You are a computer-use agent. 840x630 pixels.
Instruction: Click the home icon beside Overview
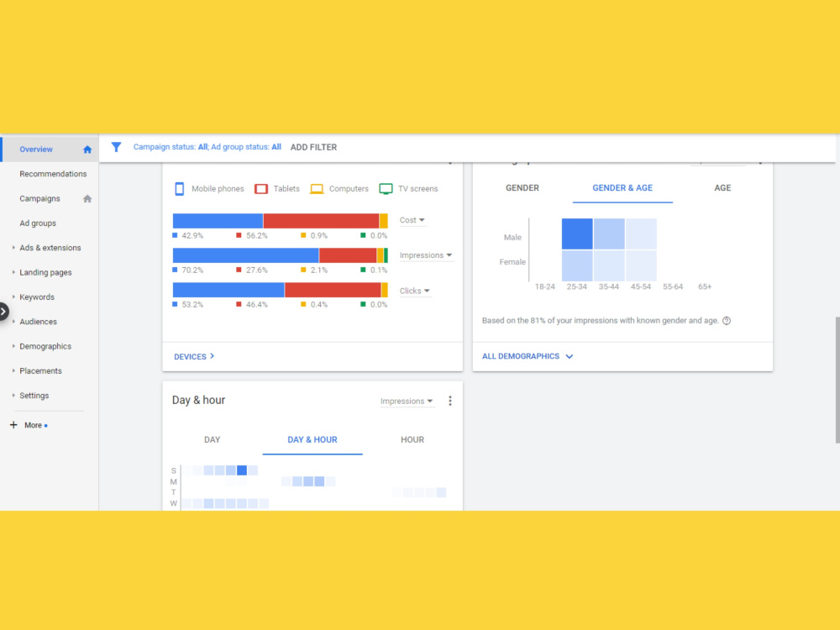point(87,150)
